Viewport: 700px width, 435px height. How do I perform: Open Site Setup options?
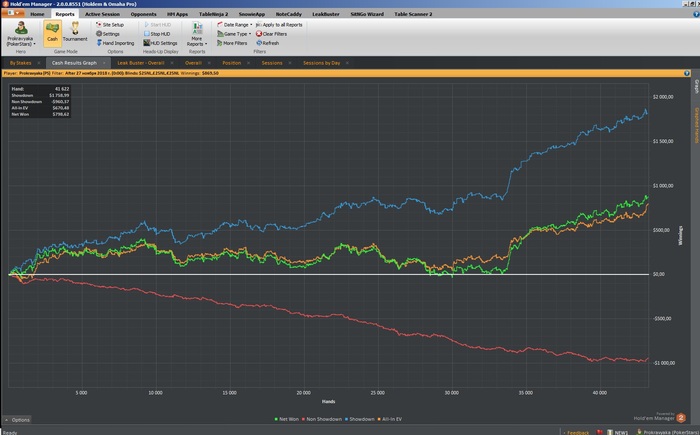tap(110, 25)
